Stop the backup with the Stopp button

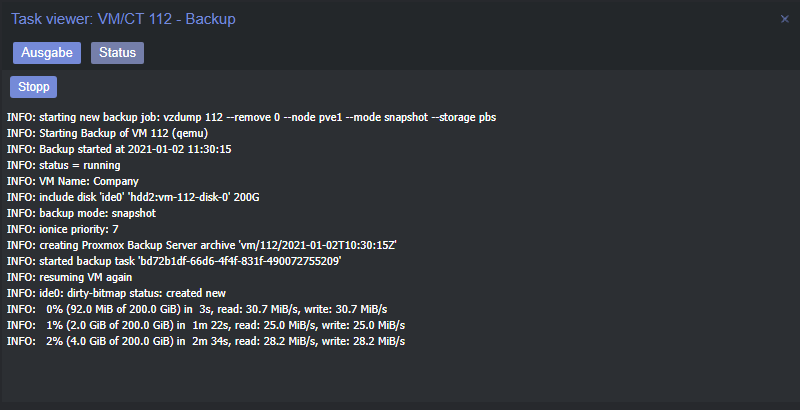pyautogui.click(x=34, y=87)
